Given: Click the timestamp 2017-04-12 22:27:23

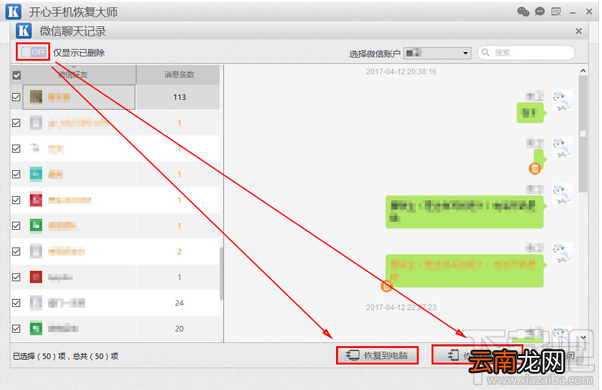Looking at the screenshot, I should [401, 307].
